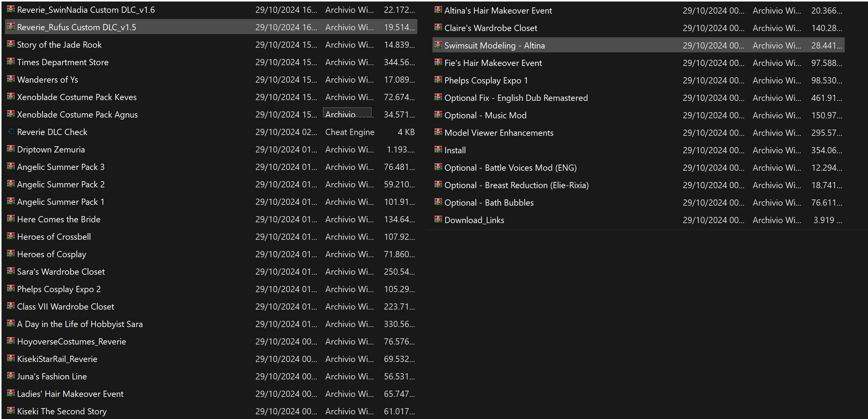Click the Cheat Engine type of Reverie DLC Check
This screenshot has height=419, width=868.
pyautogui.click(x=350, y=132)
